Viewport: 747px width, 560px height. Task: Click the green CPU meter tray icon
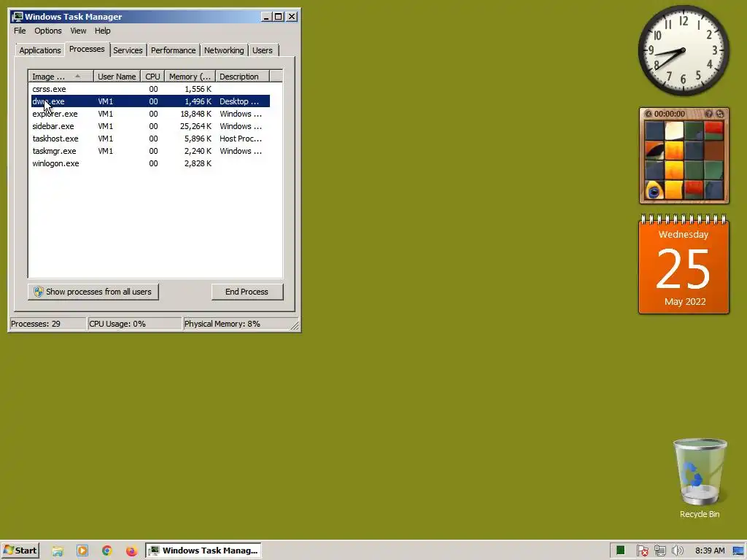620,551
